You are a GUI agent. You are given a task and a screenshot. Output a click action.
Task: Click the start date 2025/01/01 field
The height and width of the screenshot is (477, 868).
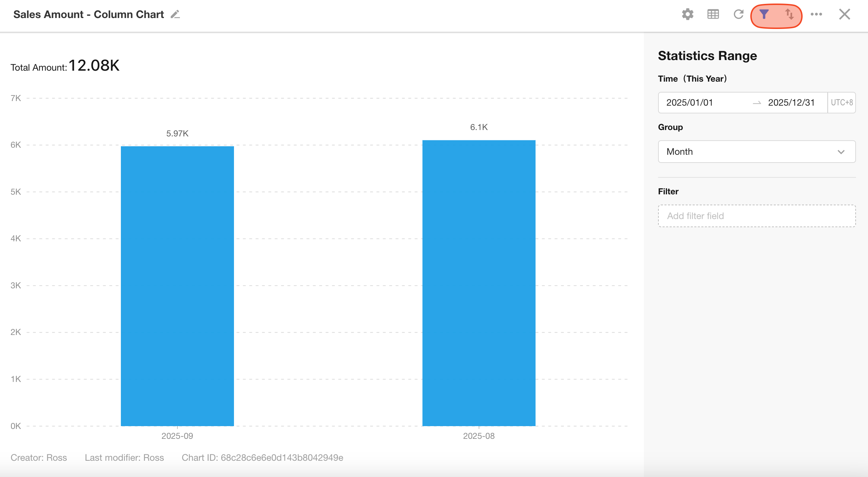pos(690,102)
